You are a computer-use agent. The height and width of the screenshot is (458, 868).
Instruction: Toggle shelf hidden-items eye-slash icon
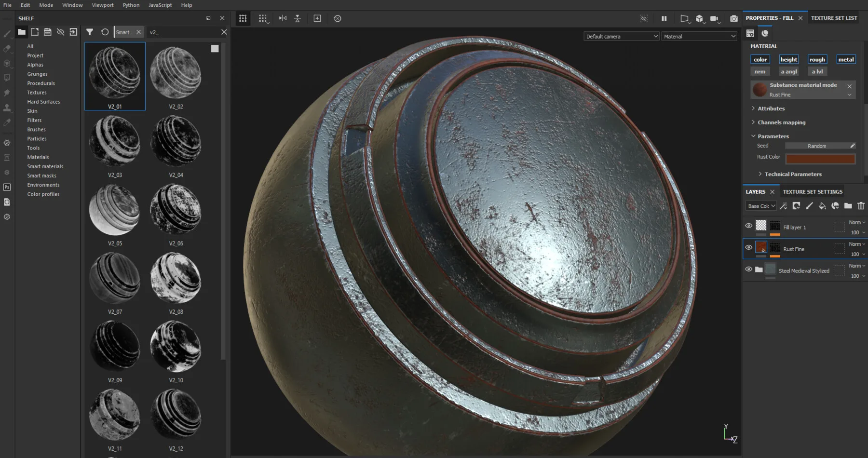pos(60,32)
